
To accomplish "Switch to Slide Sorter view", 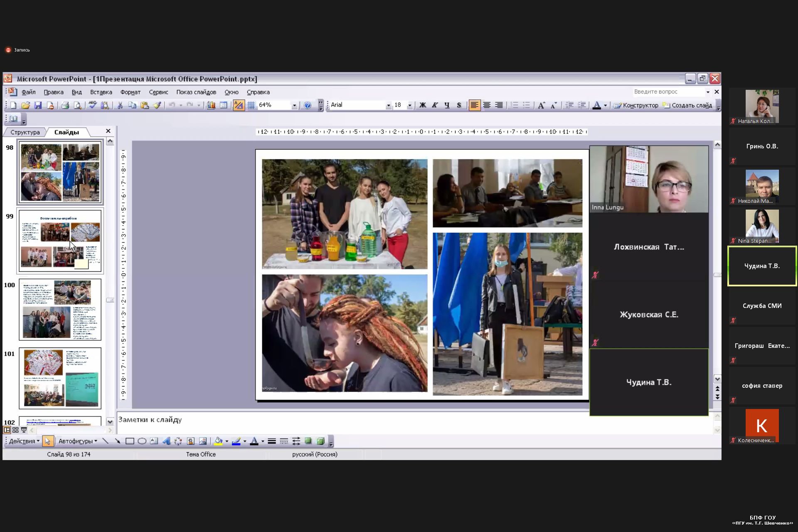I will coord(15,430).
